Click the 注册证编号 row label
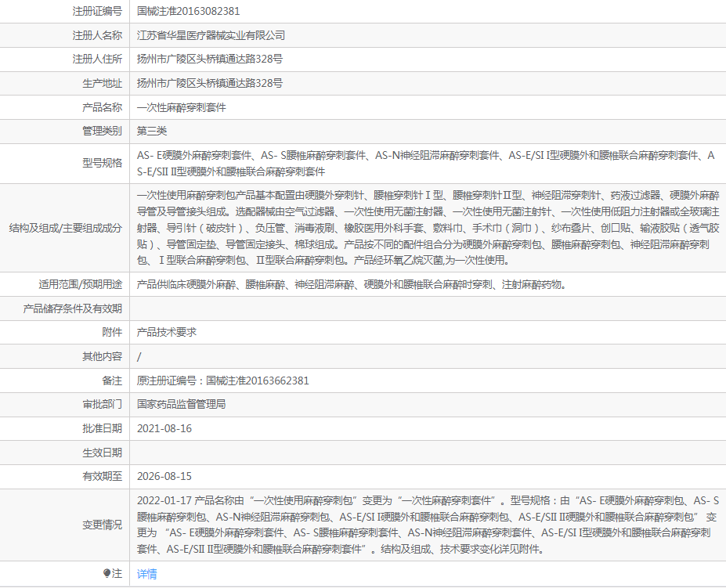This screenshot has height=588, width=726. pyautogui.click(x=97, y=11)
